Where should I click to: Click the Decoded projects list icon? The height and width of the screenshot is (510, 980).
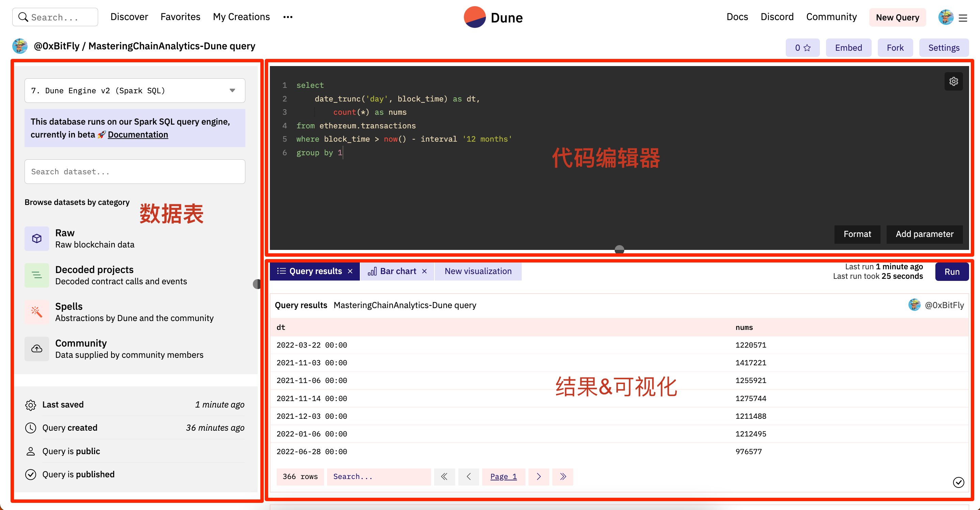pos(37,275)
